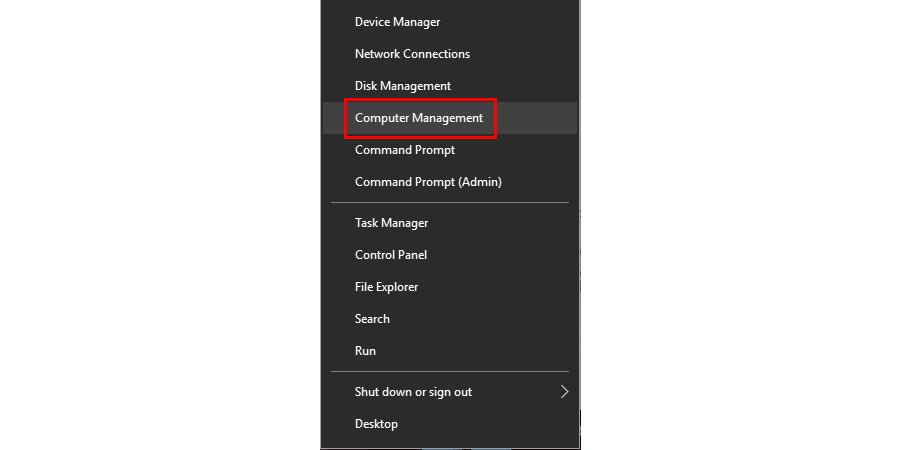This screenshot has height=450, width=900.
Task: Start Command Prompt (Admin)
Action: click(428, 182)
